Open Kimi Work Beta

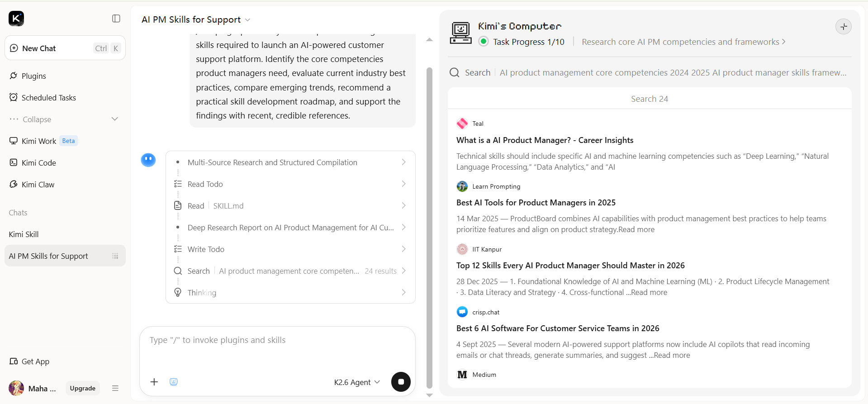[x=65, y=141]
